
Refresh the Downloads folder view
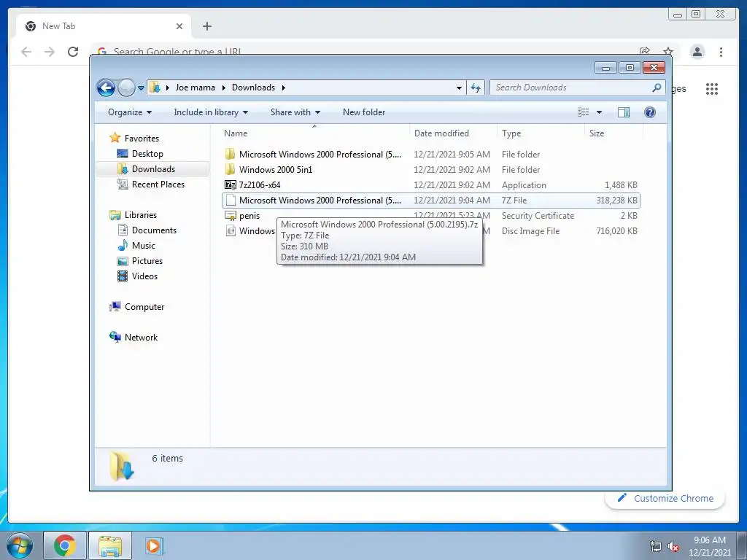coord(476,87)
